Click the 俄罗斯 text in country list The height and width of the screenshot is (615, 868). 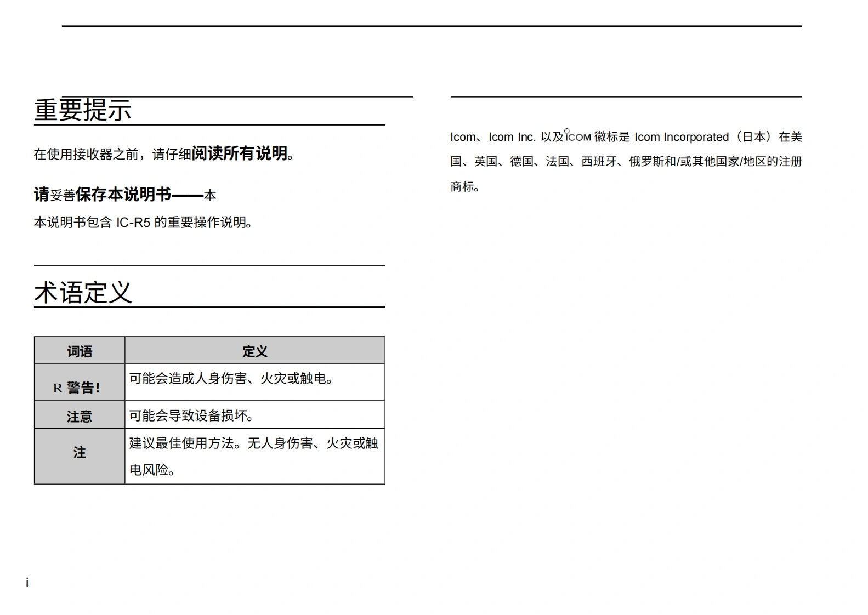[x=646, y=162]
